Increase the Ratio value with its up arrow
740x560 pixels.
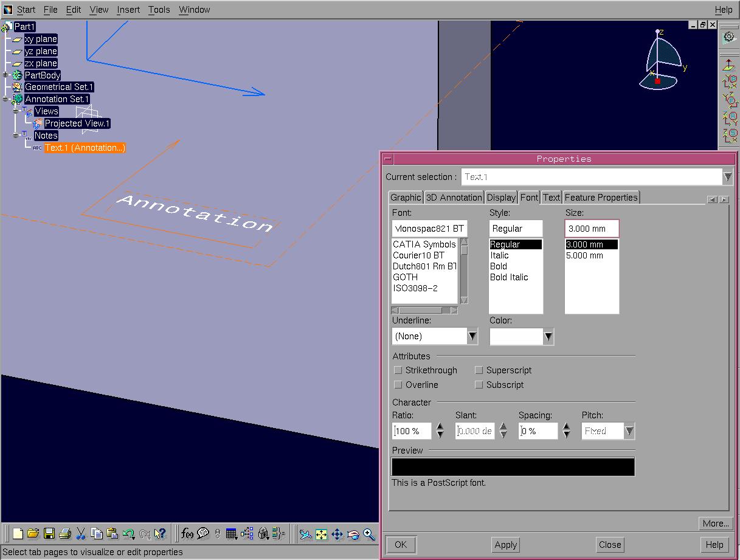point(440,427)
